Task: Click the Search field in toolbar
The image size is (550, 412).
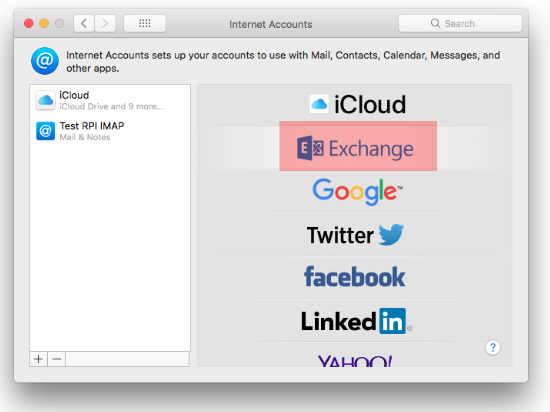Action: [460, 23]
